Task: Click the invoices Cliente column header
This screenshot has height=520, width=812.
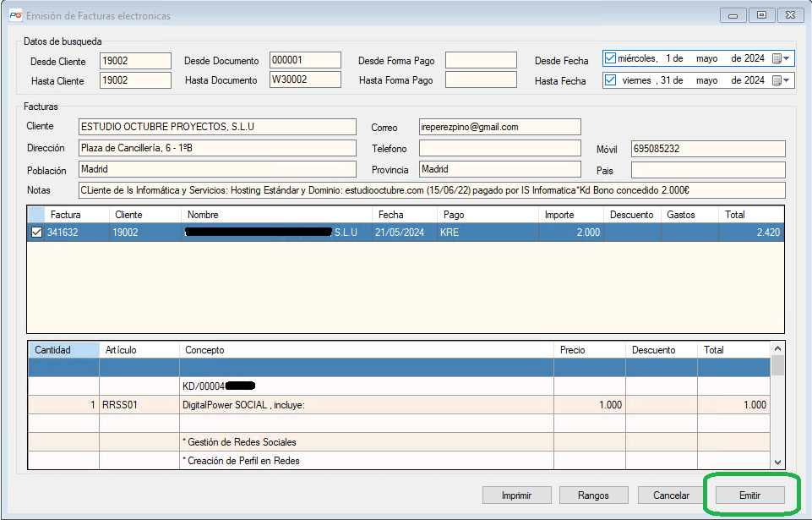Action: (x=145, y=215)
